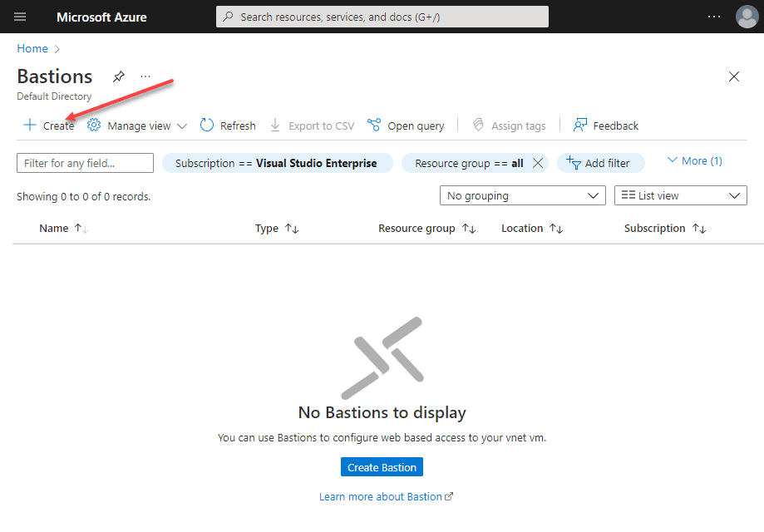The height and width of the screenshot is (532, 764).
Task: Expand More (1) filters
Action: [x=695, y=160]
